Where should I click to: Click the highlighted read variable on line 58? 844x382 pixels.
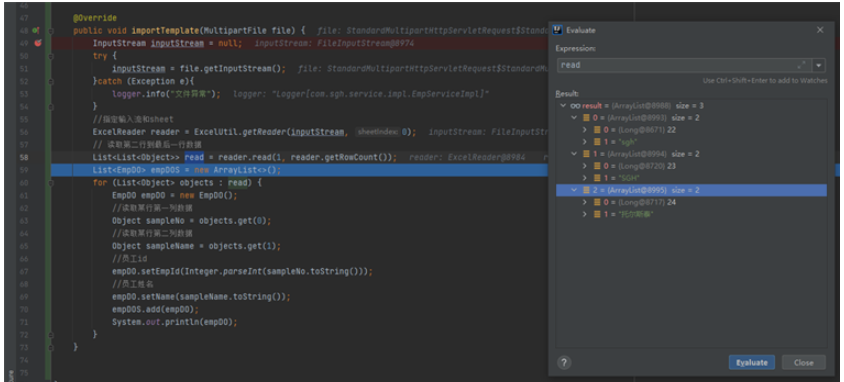(x=194, y=158)
